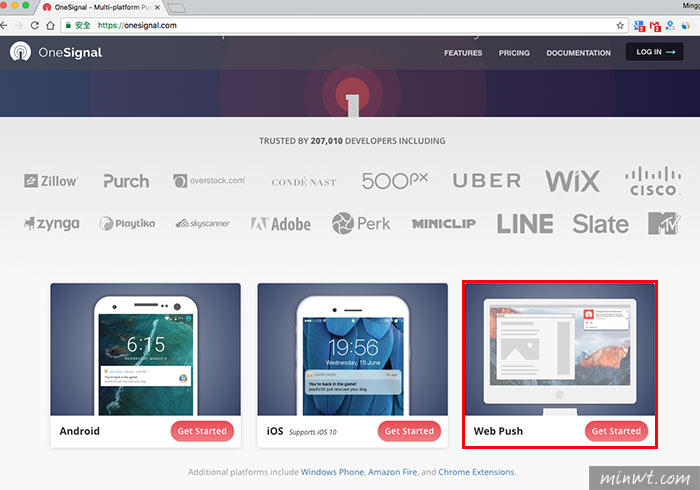Click the Cisco logo

pos(653,181)
